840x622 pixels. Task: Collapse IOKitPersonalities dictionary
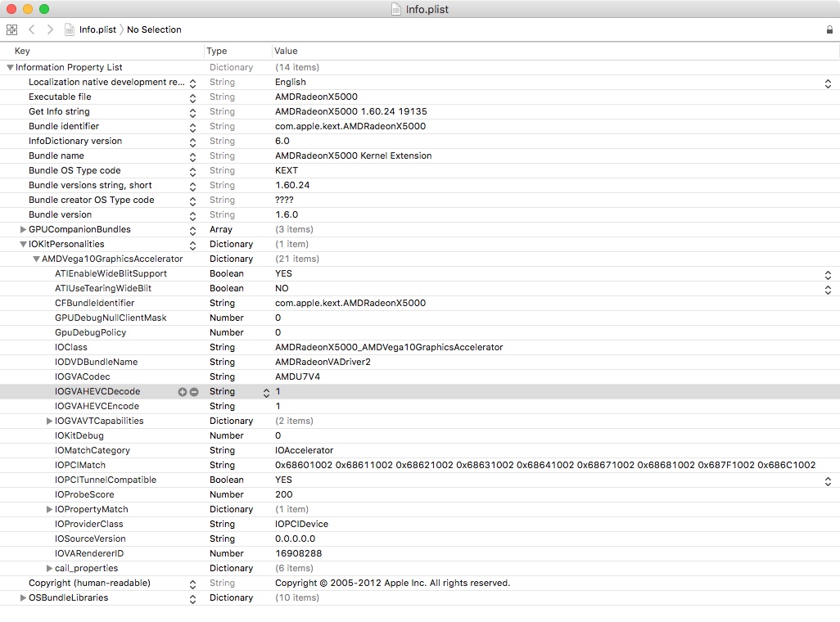pyautogui.click(x=23, y=245)
